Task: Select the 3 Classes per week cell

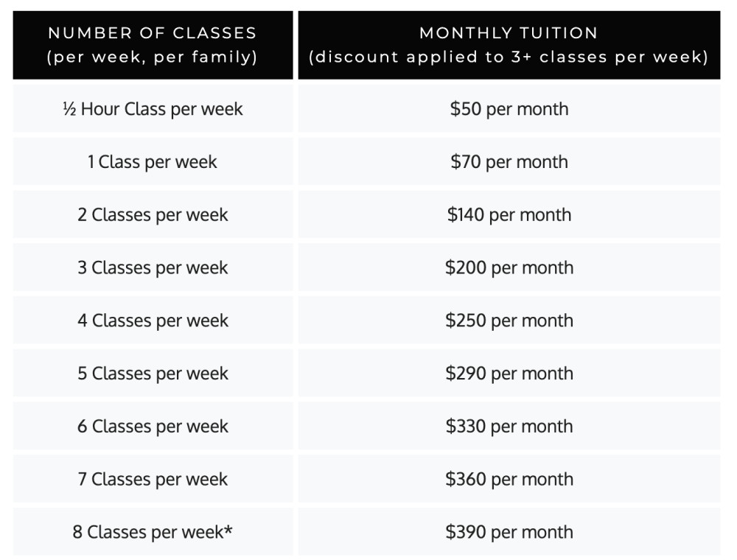Action: click(153, 267)
